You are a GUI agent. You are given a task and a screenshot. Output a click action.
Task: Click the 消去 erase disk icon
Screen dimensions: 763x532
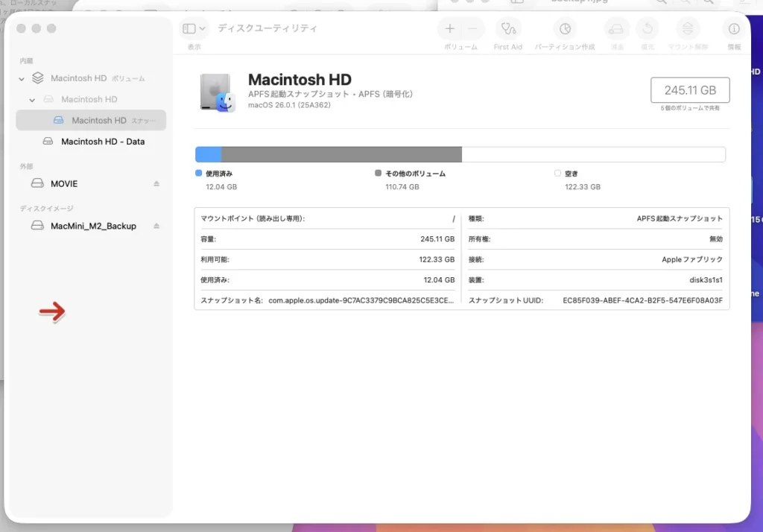click(617, 29)
